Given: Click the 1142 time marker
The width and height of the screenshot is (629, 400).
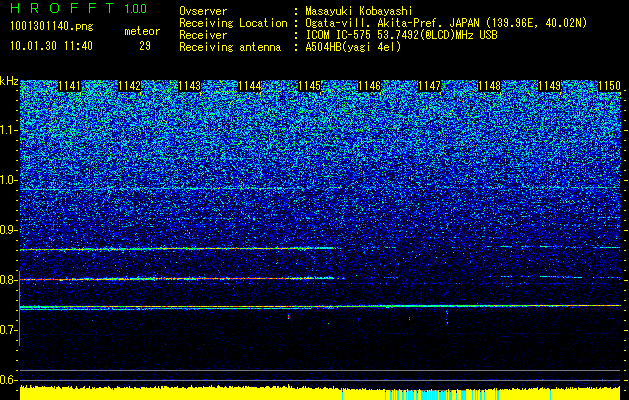Looking at the screenshot, I should pos(130,86).
